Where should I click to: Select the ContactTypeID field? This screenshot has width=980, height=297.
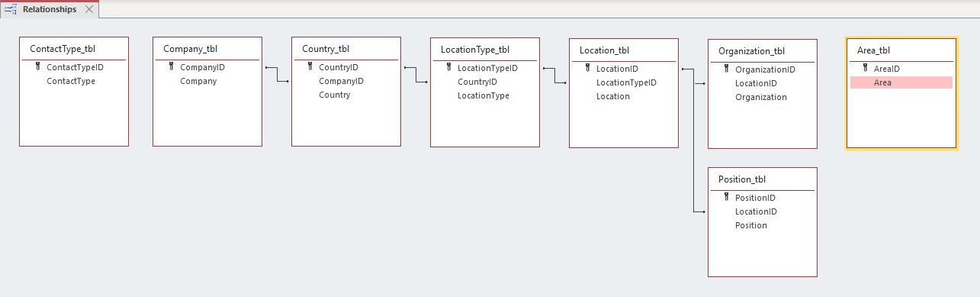[75, 67]
